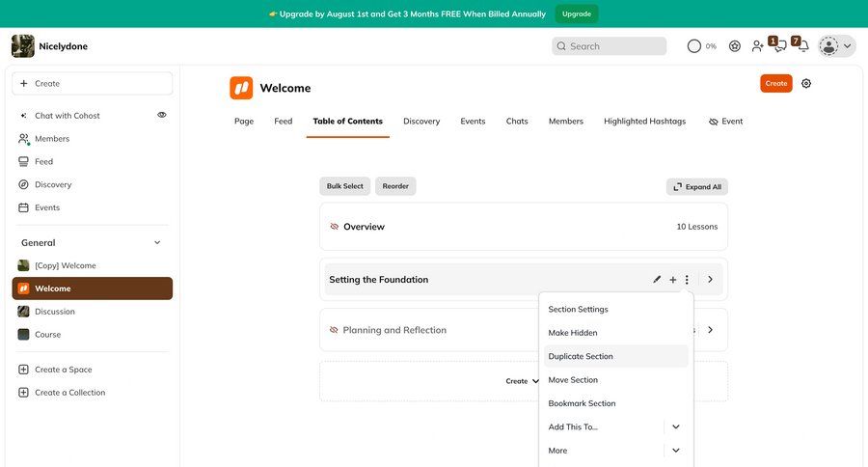Switch to the Feed tab
868x467 pixels.
pyautogui.click(x=283, y=121)
